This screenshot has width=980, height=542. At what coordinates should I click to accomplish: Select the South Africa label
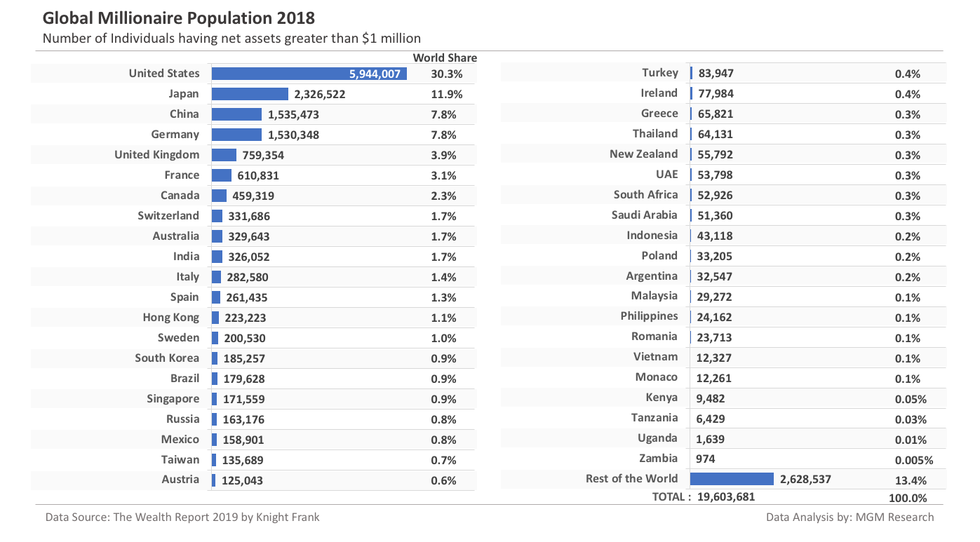(646, 194)
